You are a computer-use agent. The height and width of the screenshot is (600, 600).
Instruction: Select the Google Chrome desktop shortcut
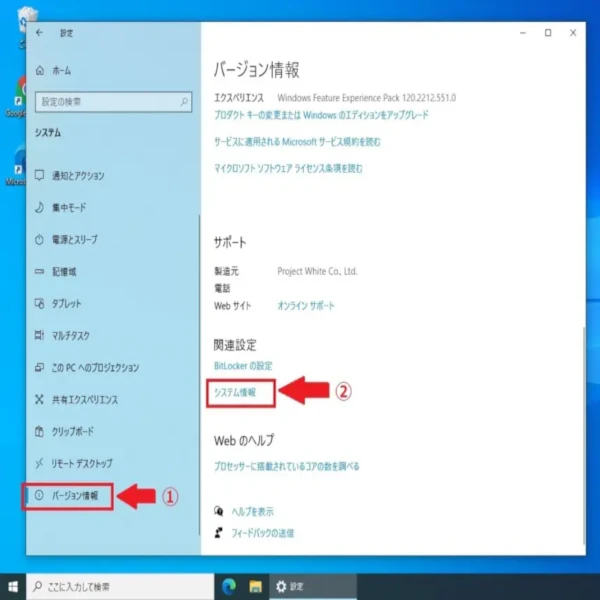point(16,96)
